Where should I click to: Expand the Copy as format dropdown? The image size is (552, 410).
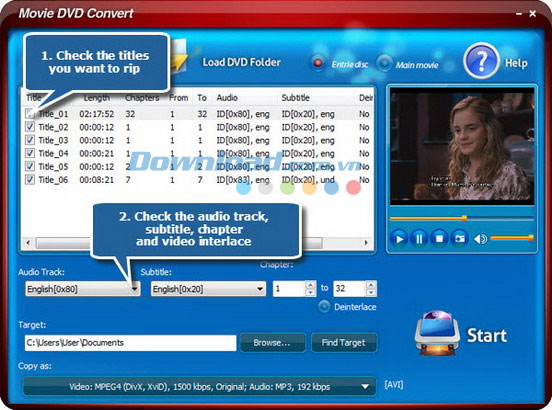(199, 387)
